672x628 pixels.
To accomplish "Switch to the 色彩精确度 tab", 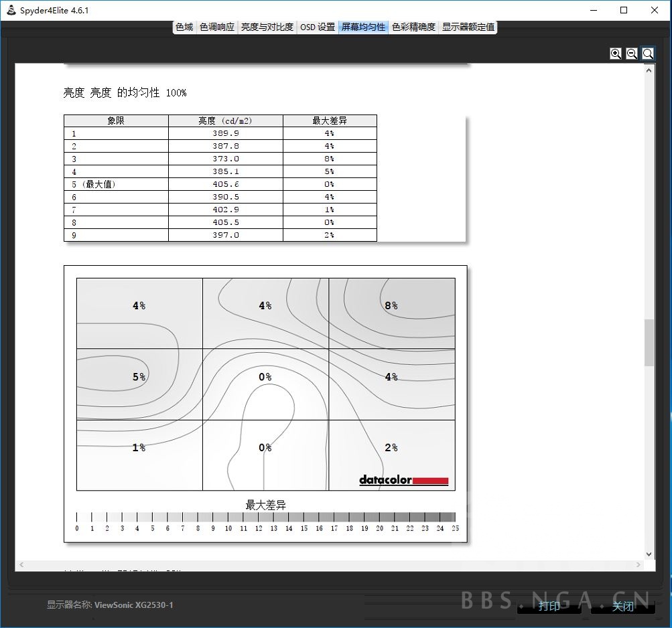I will point(413,27).
